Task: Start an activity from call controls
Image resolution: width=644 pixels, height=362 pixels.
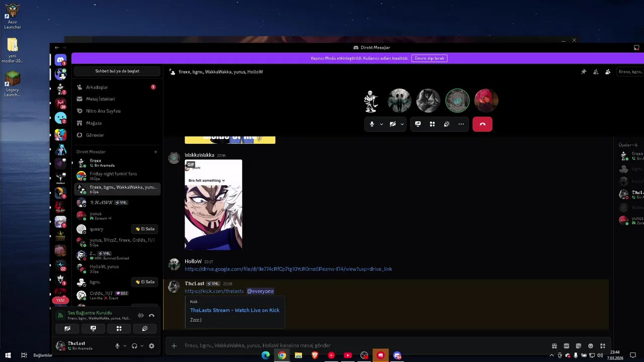Action: coord(432,124)
